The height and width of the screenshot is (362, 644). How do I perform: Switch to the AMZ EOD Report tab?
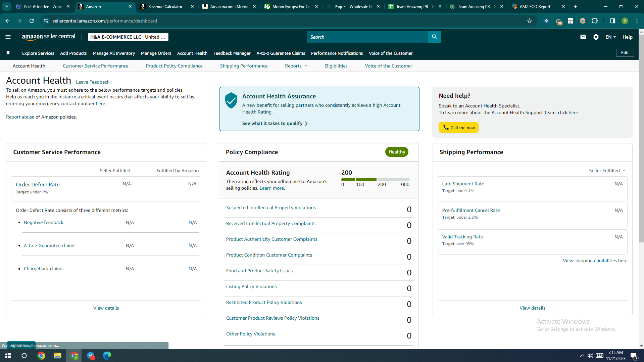[x=535, y=6]
